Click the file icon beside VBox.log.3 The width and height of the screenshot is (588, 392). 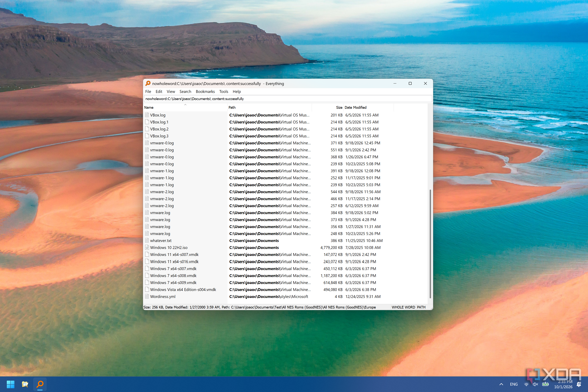(x=147, y=136)
